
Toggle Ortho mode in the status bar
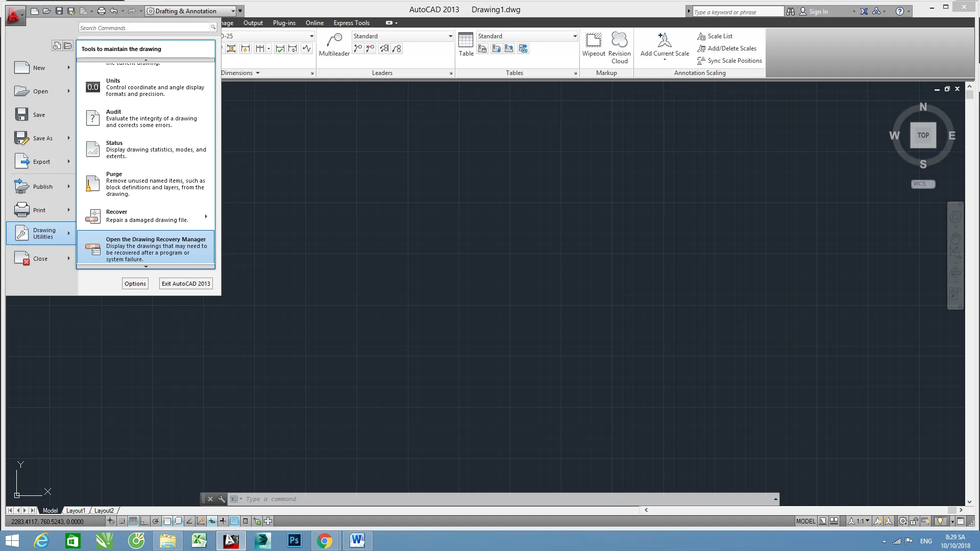coord(144,521)
